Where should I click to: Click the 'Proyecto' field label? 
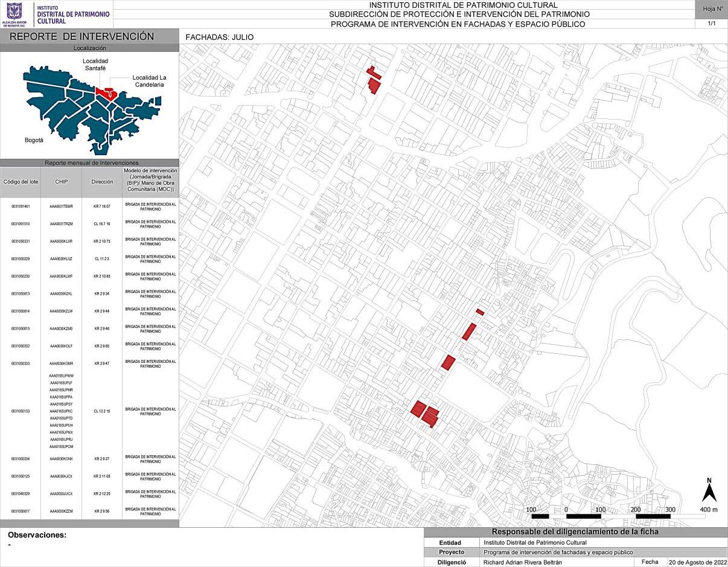pos(452,553)
